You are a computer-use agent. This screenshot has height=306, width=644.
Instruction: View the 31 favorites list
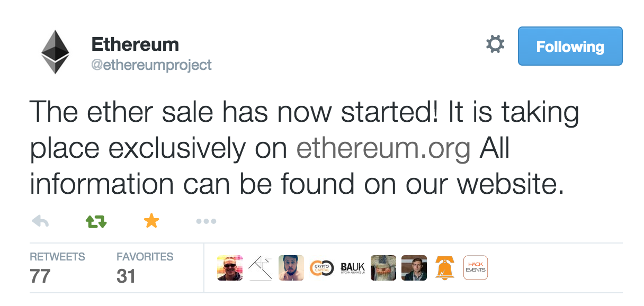(145, 268)
